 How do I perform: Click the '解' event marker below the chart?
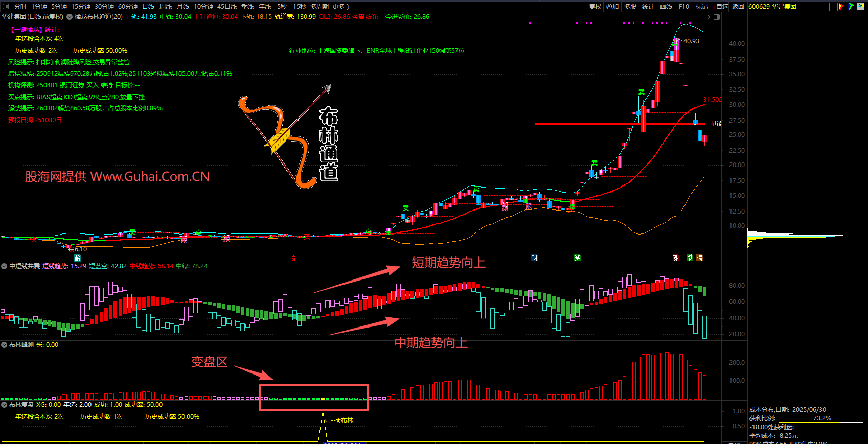click(78, 258)
